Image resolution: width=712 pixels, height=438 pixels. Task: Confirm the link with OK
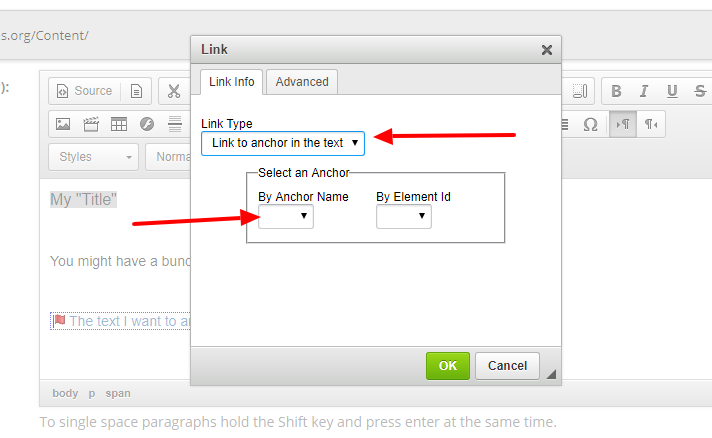click(x=447, y=366)
